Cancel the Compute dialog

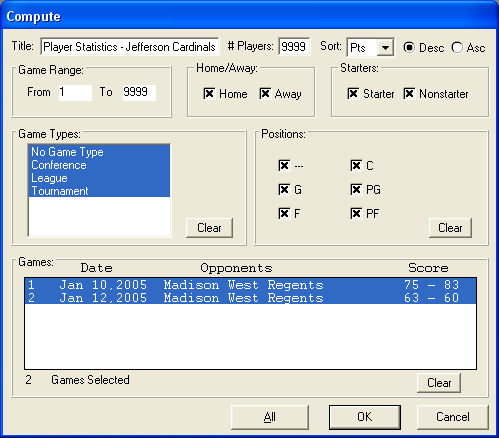453,417
